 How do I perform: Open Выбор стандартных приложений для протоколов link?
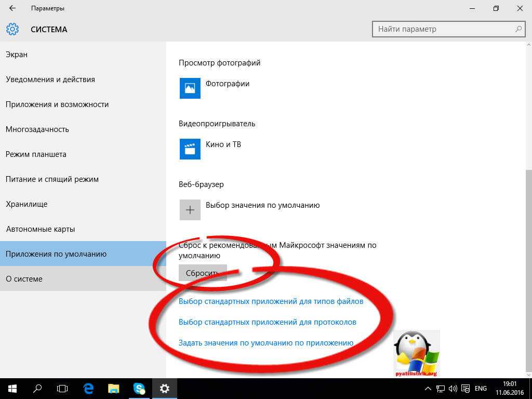pos(268,322)
